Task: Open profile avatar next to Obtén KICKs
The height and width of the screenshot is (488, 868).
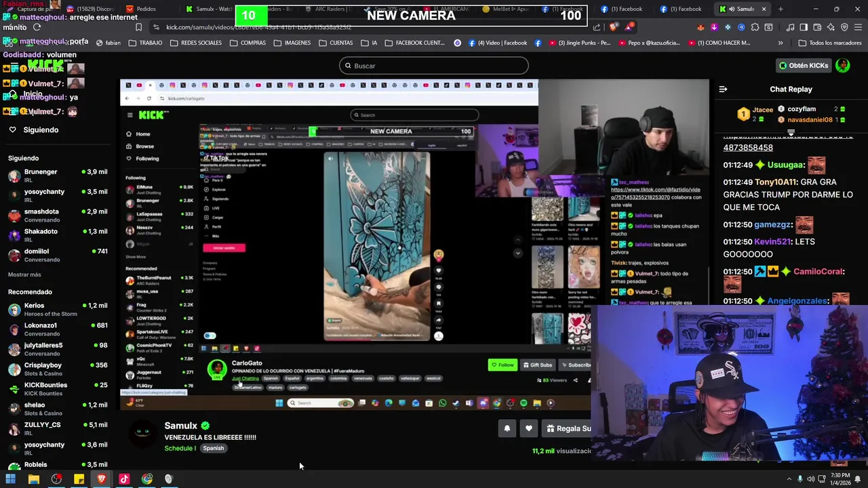Action: [x=842, y=66]
